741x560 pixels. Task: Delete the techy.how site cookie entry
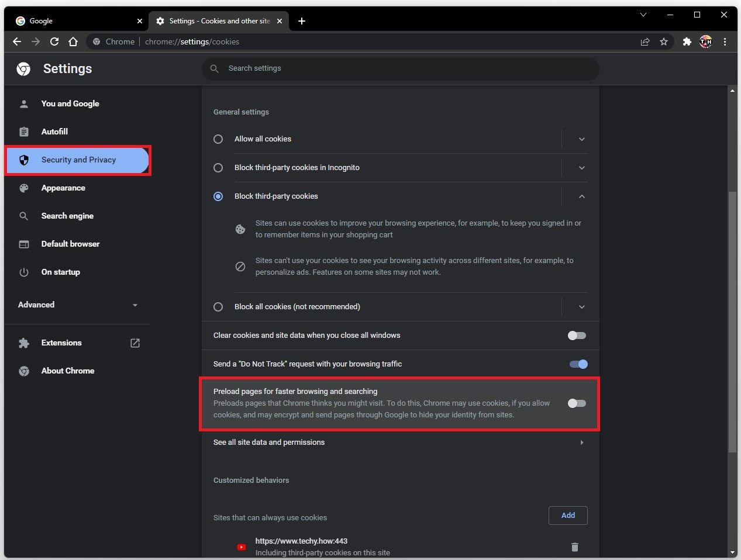coord(574,547)
